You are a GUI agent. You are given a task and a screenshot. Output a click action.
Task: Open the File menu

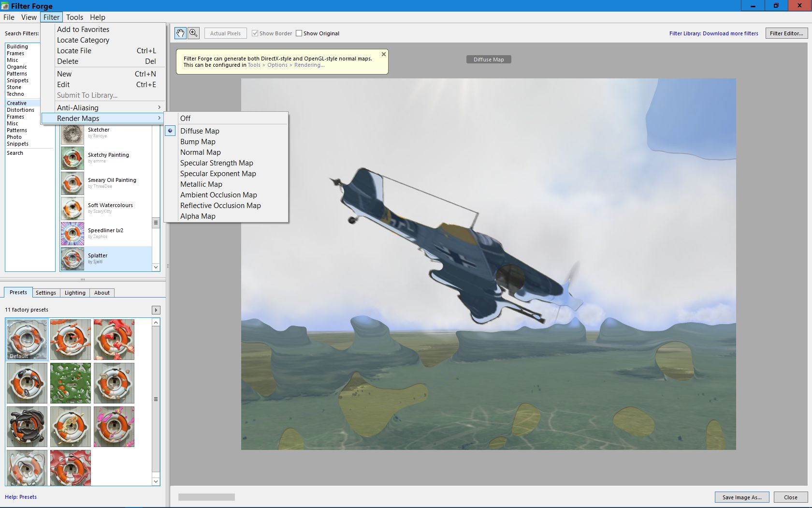click(x=9, y=17)
